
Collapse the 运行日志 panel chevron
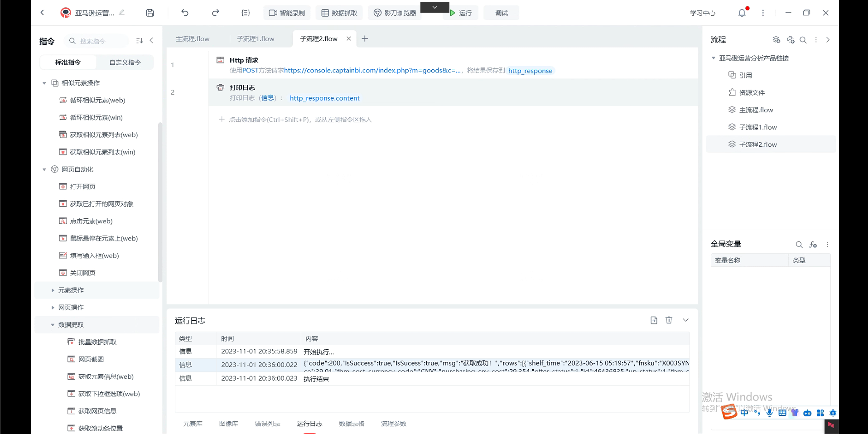685,320
